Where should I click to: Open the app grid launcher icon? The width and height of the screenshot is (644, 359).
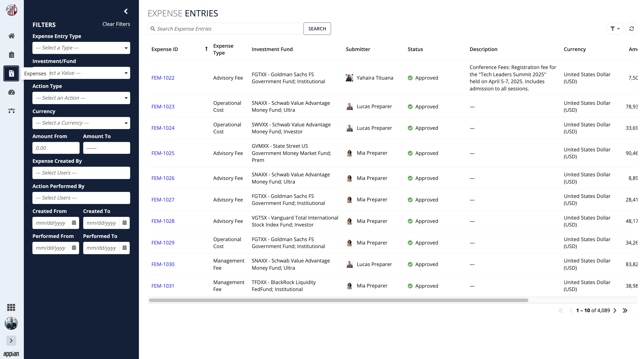pyautogui.click(x=11, y=307)
